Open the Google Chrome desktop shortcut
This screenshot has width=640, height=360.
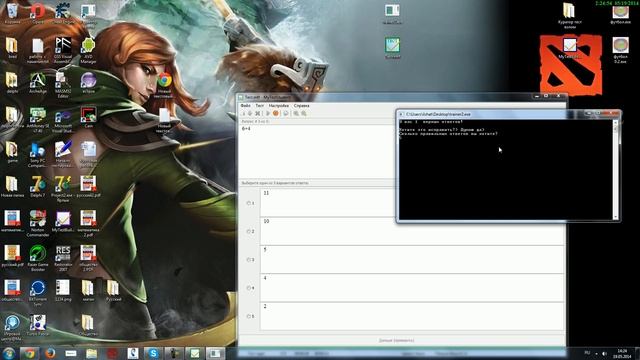[164, 84]
